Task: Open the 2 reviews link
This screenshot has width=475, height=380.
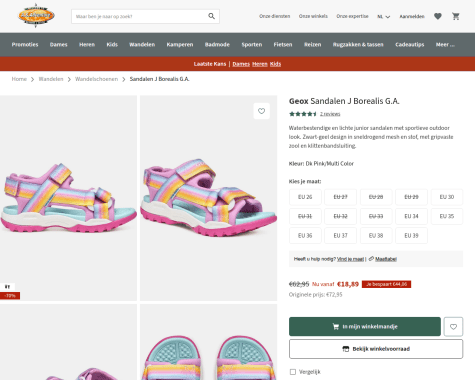Action: point(330,114)
